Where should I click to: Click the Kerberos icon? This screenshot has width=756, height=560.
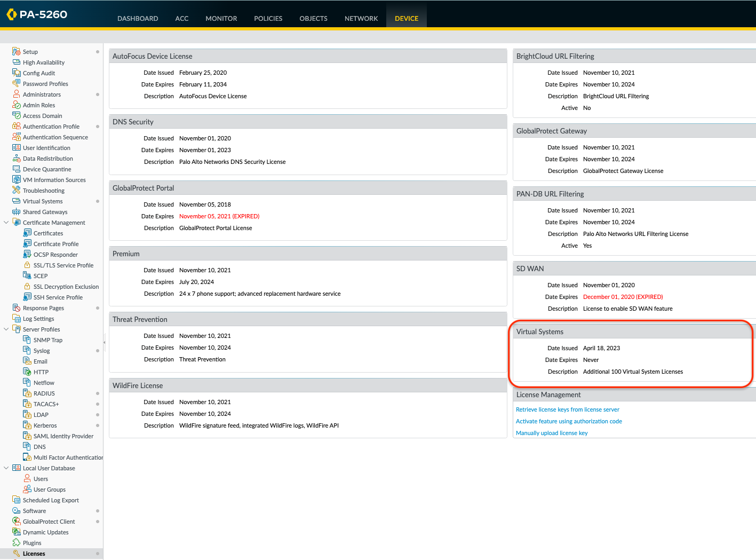(x=27, y=425)
